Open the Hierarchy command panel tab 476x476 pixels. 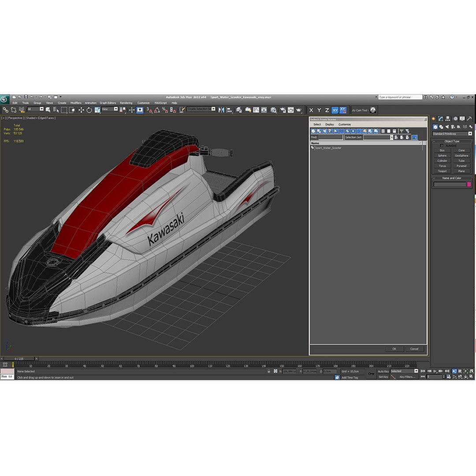click(x=448, y=119)
